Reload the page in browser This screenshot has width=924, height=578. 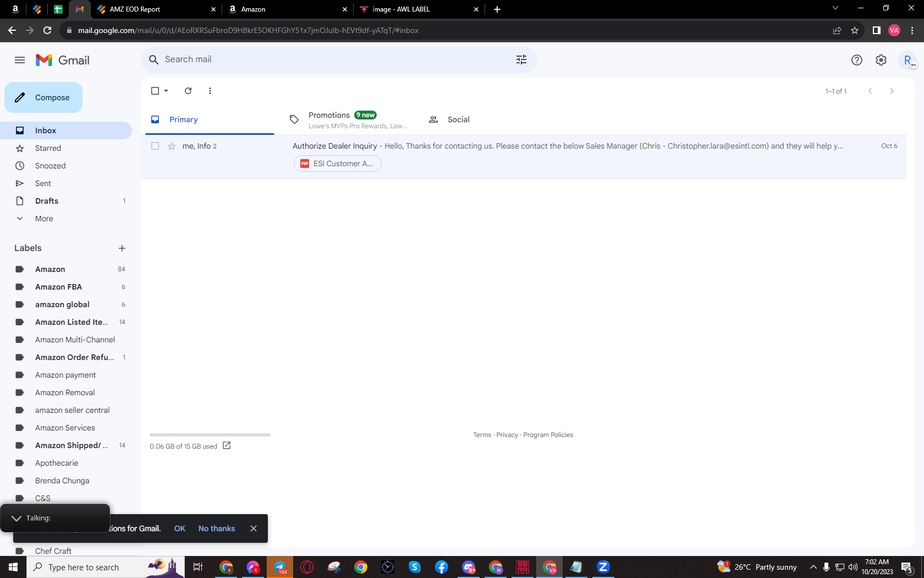(x=47, y=30)
